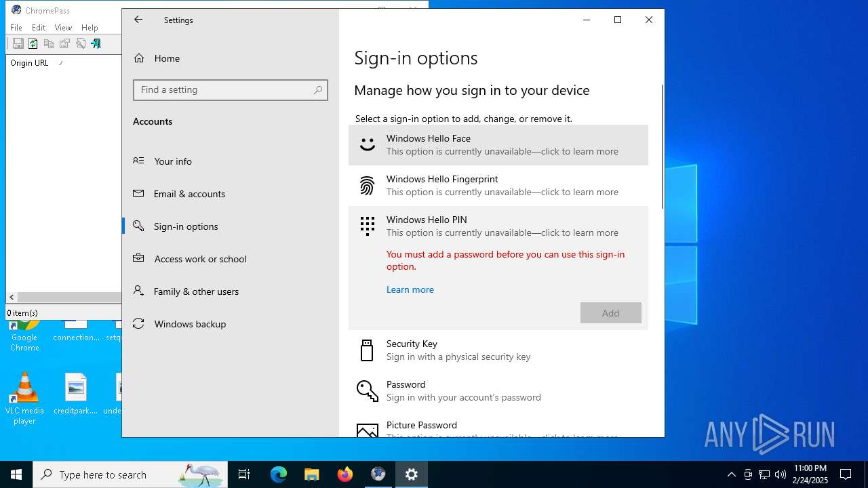The height and width of the screenshot is (488, 868).
Task: Open volume control in system tray
Action: pos(780,474)
